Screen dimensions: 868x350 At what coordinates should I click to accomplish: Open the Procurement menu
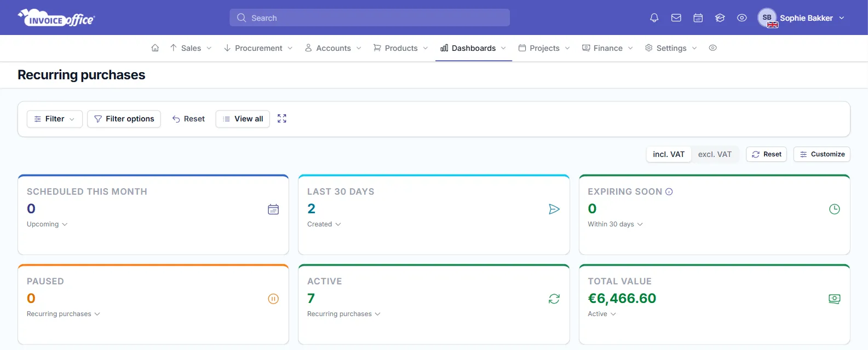coord(258,48)
